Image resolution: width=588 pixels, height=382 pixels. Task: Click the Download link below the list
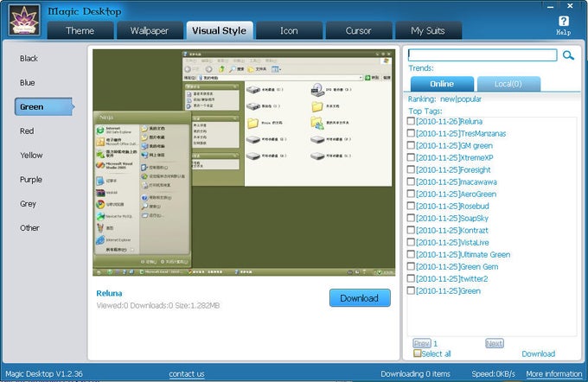point(538,353)
